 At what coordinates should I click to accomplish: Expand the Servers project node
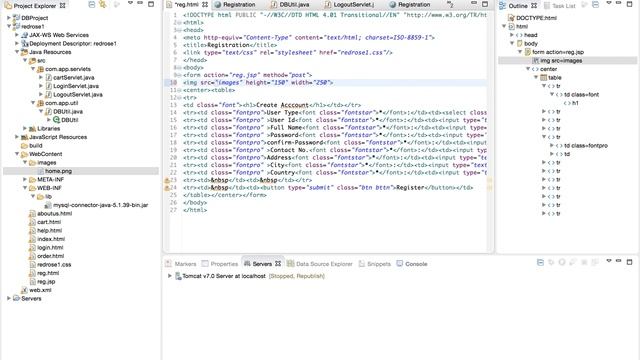pyautogui.click(x=9, y=298)
